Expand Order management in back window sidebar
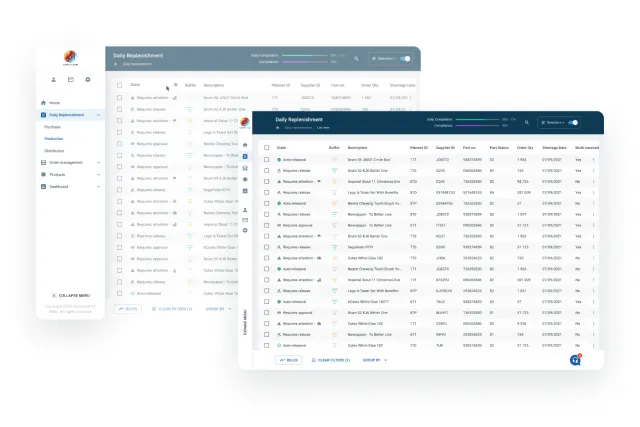640x427 pixels. click(98, 162)
